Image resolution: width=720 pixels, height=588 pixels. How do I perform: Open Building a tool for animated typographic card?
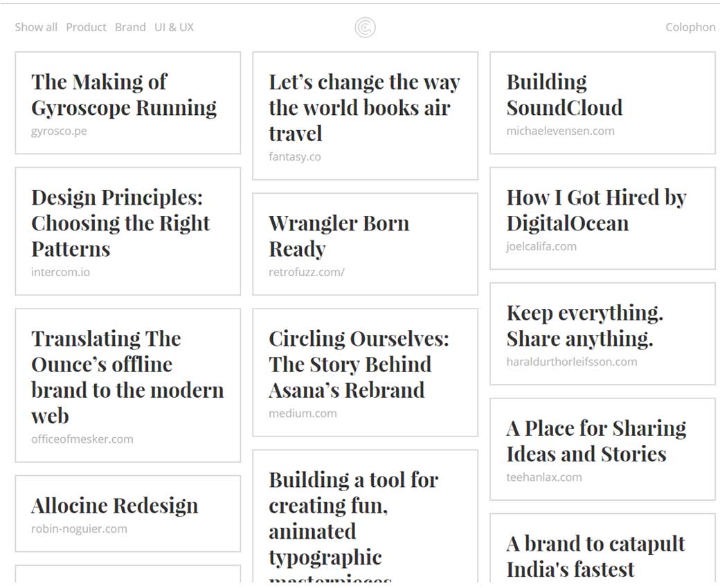pos(353,519)
